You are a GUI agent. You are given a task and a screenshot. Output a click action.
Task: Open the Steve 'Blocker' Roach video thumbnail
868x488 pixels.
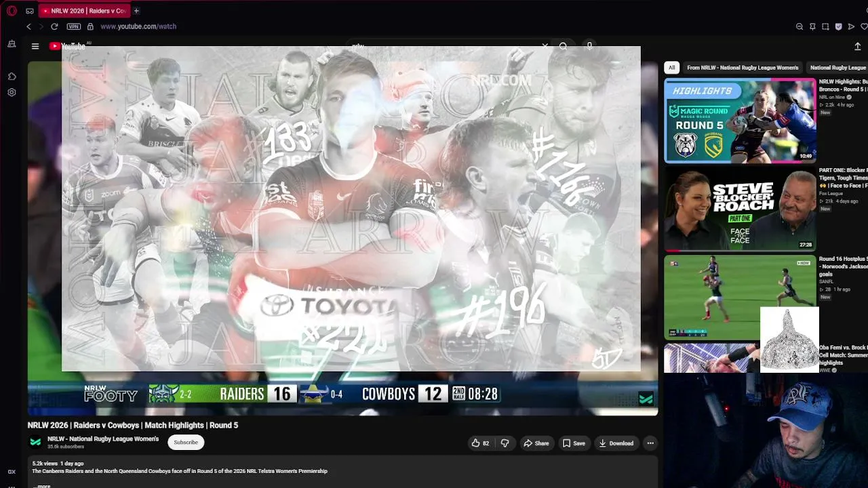(740, 209)
